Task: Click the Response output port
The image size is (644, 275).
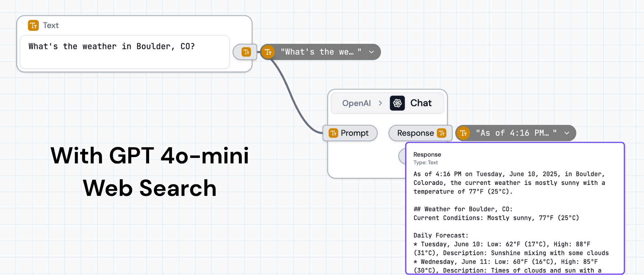Action: click(x=421, y=133)
